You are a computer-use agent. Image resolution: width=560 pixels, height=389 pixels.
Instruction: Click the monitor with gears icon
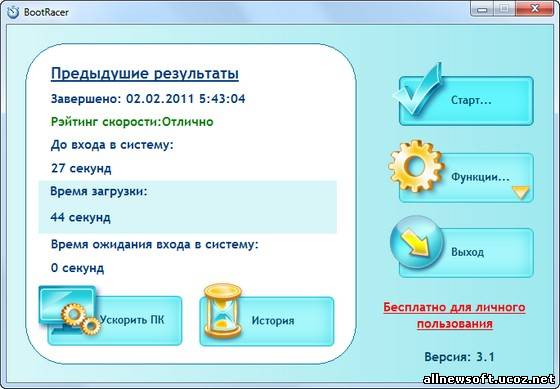click(70, 310)
